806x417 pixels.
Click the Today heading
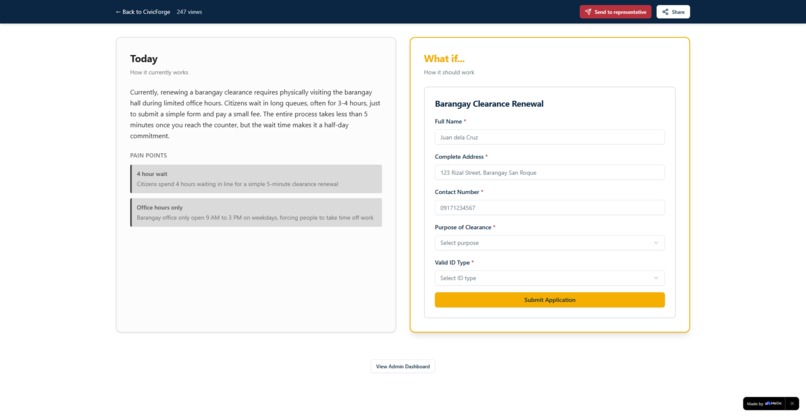click(x=144, y=59)
